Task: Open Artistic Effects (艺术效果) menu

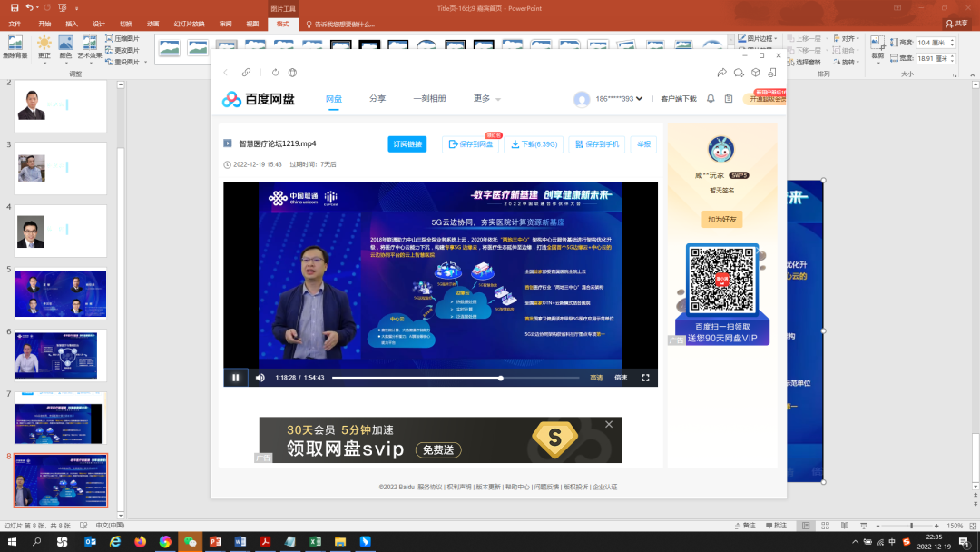Action: (89, 47)
